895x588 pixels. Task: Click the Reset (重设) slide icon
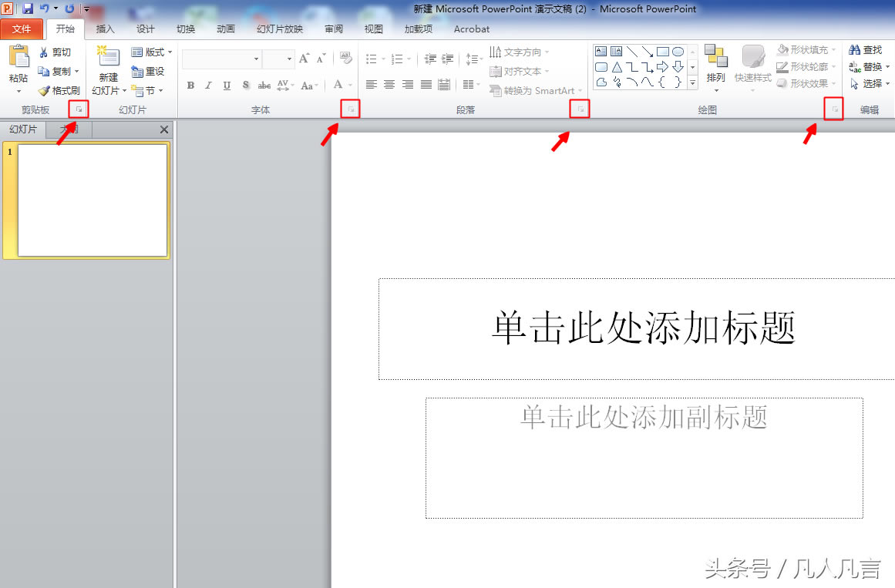pyautogui.click(x=137, y=72)
